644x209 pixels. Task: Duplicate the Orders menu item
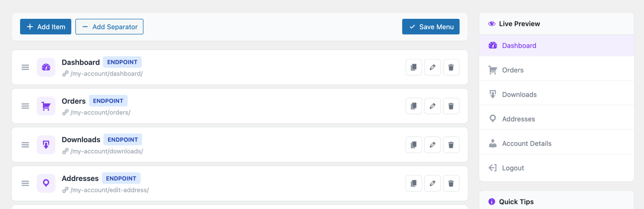coord(414,106)
